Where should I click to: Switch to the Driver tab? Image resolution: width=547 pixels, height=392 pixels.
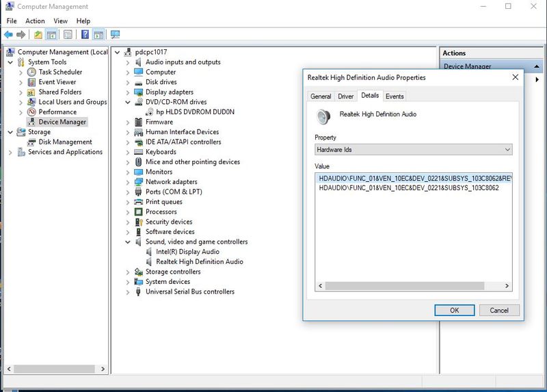click(346, 96)
